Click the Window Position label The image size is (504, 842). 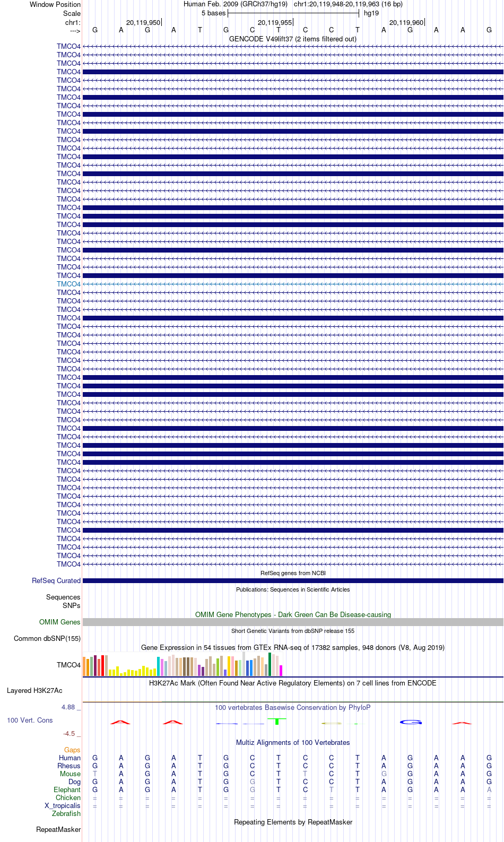55,4
